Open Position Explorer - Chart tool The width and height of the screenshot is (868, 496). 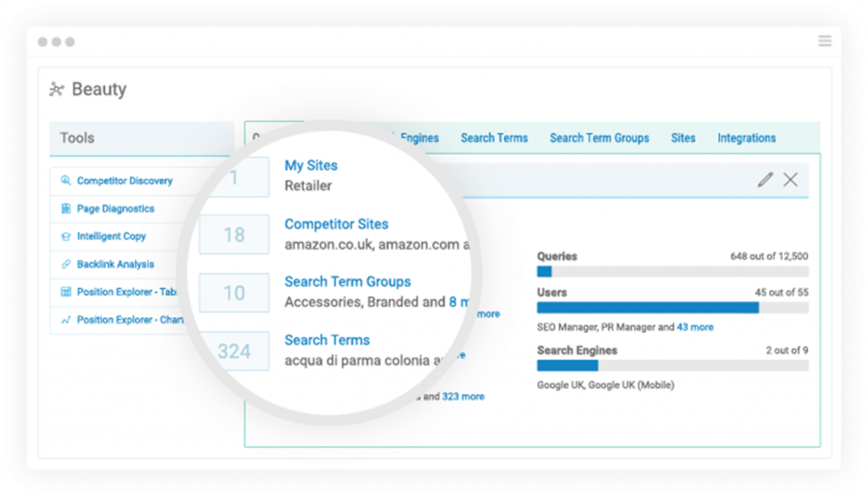[130, 320]
